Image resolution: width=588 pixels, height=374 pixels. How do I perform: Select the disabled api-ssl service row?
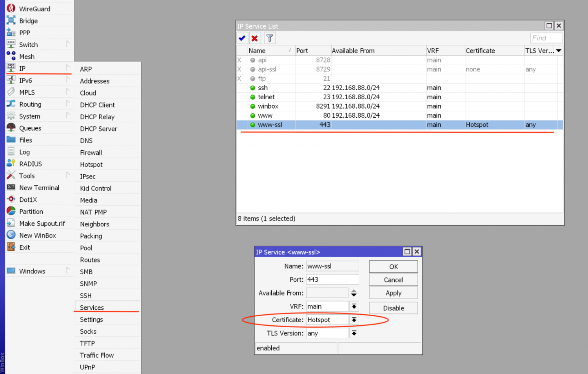[x=399, y=69]
